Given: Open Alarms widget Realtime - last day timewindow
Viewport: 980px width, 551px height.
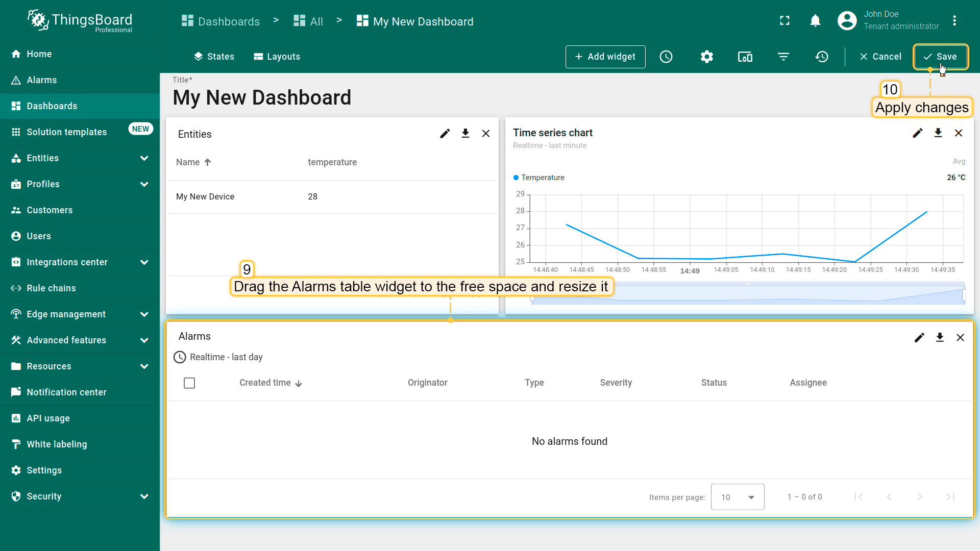Looking at the screenshot, I should (218, 357).
